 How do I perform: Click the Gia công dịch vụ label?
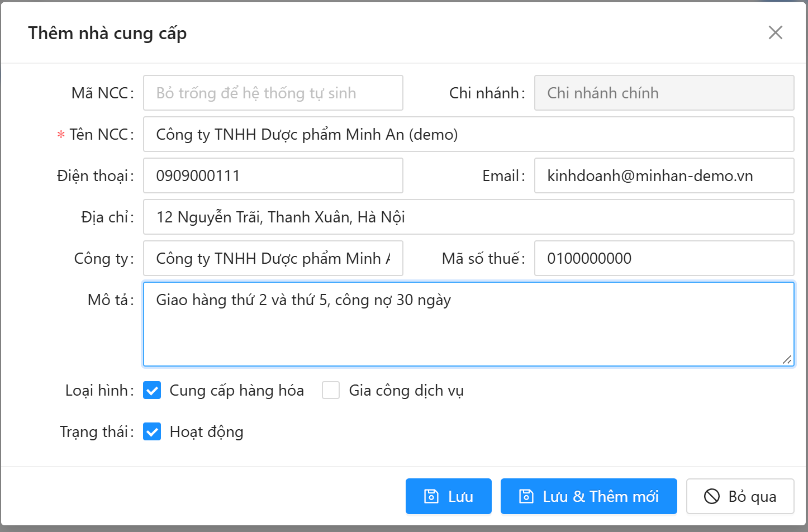406,390
